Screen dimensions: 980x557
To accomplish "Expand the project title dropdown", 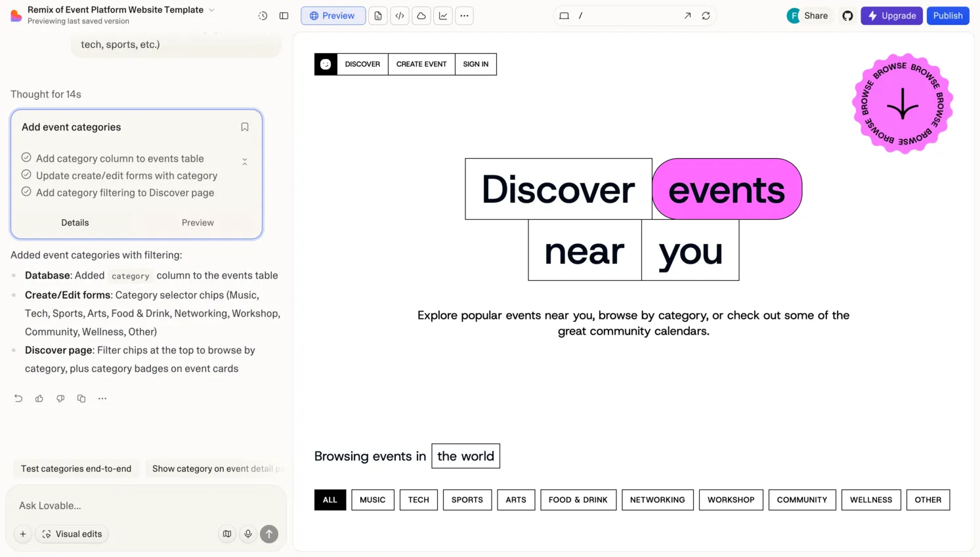I will [x=211, y=10].
